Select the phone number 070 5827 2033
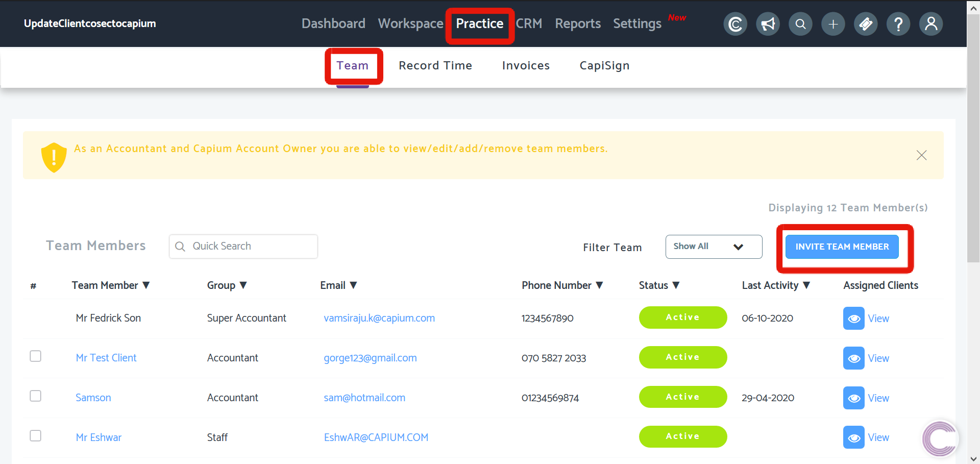 [x=554, y=358]
